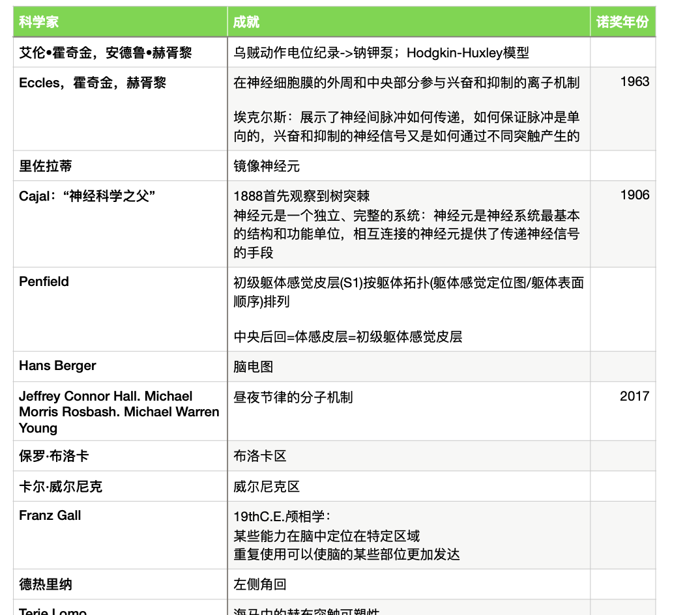Select the Hans Berger cell
This screenshot has height=615, width=700.
(x=121, y=366)
